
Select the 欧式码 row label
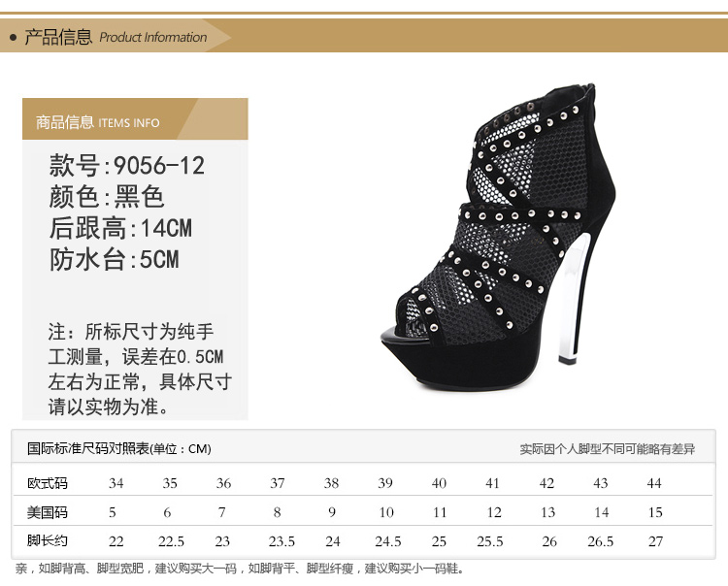(x=48, y=483)
